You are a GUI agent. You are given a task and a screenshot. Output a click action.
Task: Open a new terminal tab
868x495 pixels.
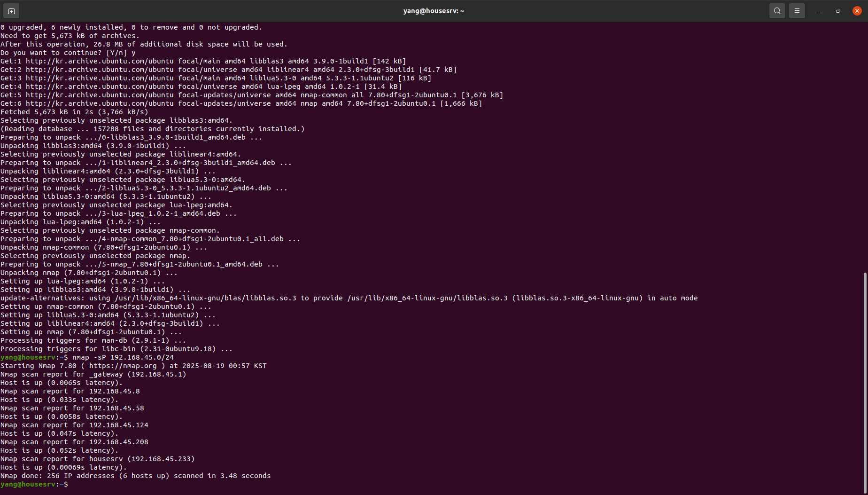pos(11,10)
